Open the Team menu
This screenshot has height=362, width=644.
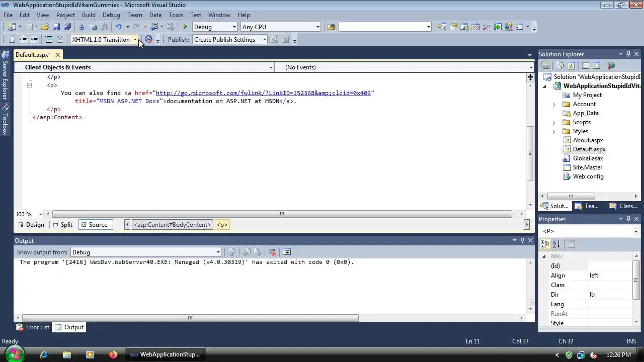[135, 15]
